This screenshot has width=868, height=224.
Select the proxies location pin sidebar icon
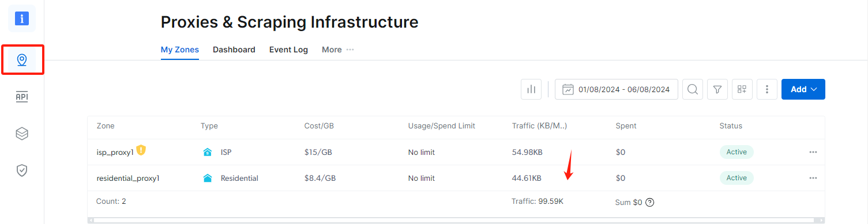coord(22,60)
